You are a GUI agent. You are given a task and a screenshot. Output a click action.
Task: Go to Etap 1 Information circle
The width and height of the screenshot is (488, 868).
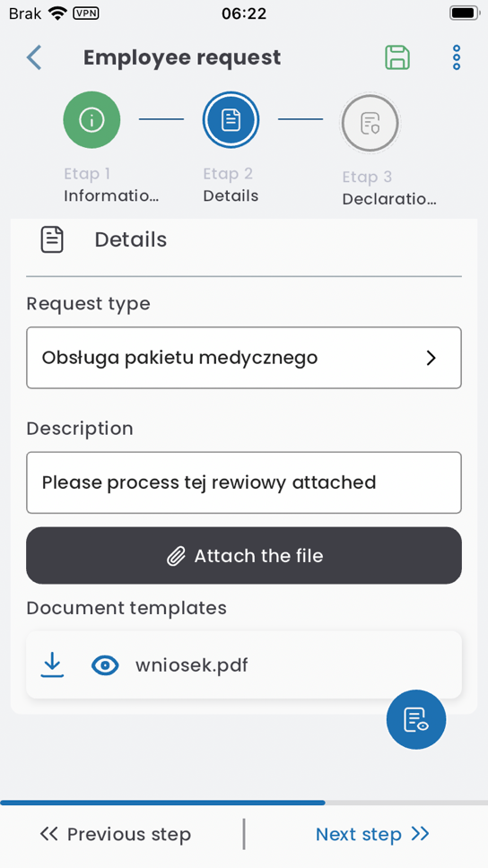(x=91, y=119)
